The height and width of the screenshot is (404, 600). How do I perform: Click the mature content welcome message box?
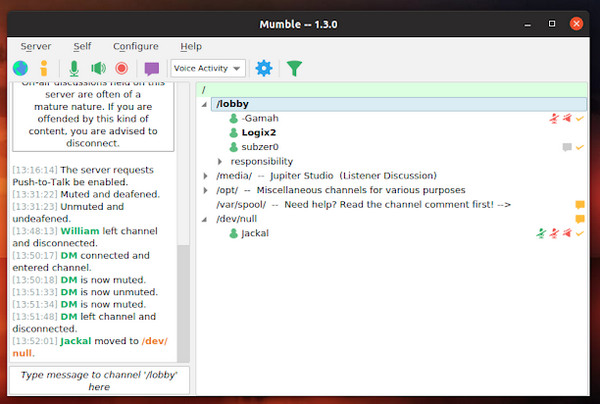click(x=93, y=117)
